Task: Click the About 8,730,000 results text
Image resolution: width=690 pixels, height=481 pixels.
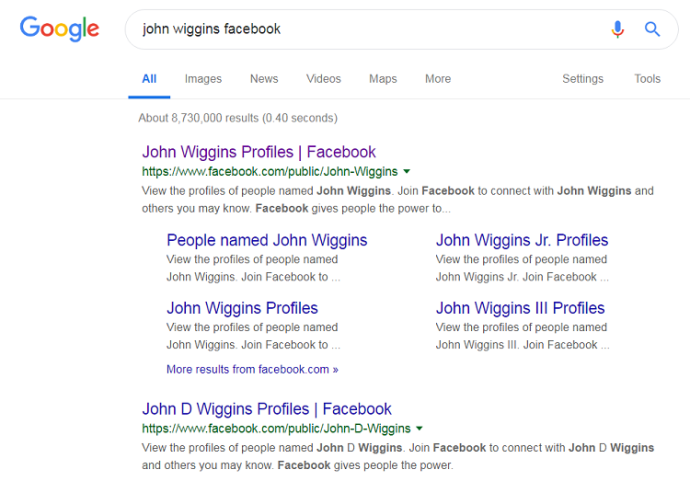Action: pyautogui.click(x=238, y=118)
